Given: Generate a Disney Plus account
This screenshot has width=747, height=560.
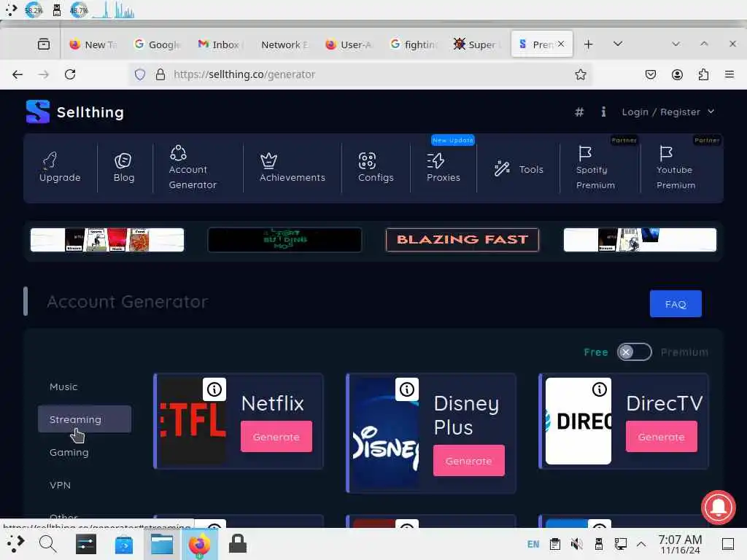Looking at the screenshot, I should pos(469,461).
